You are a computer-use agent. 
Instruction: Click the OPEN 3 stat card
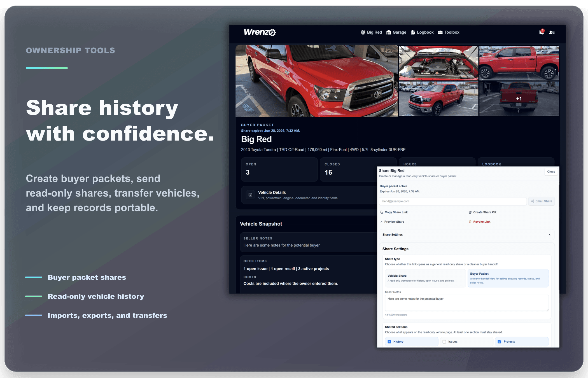pyautogui.click(x=279, y=169)
